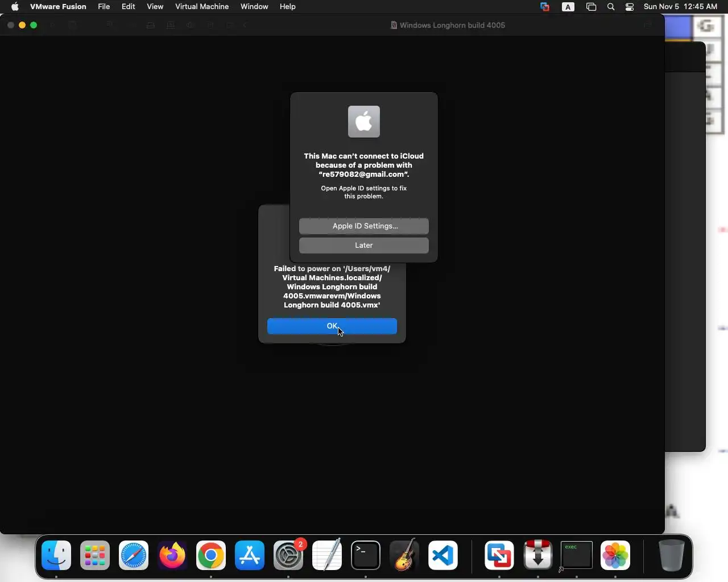This screenshot has width=728, height=582.
Task: Open the Help menu
Action: (288, 7)
